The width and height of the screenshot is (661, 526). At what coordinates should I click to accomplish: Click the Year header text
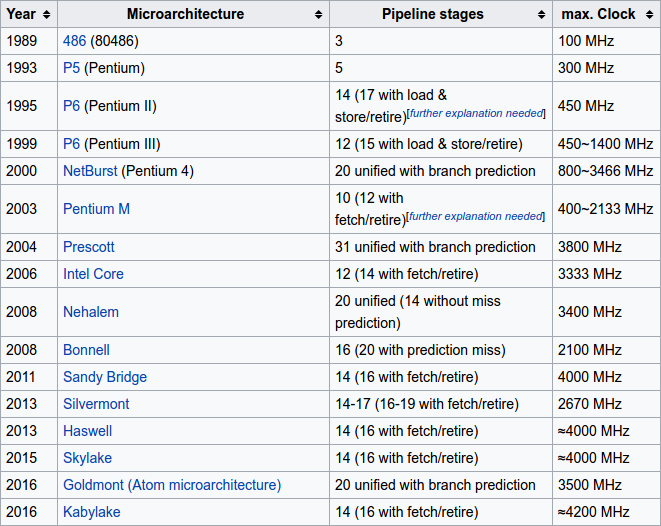click(x=21, y=14)
